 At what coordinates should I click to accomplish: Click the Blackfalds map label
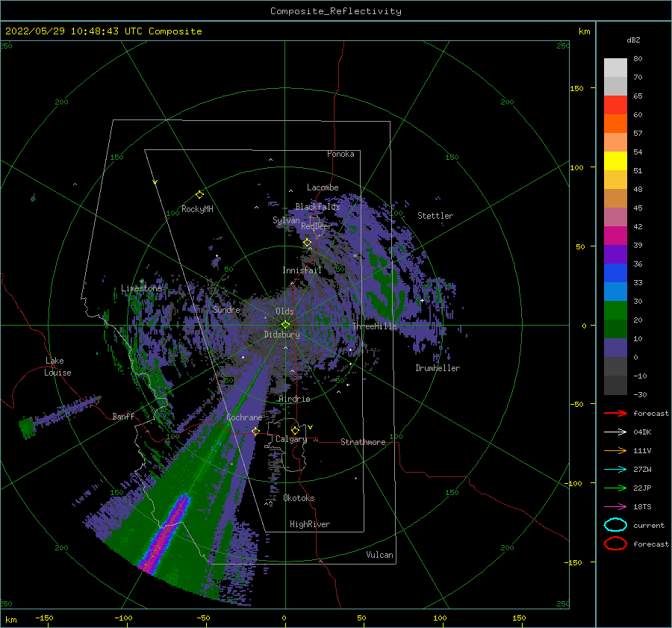click(x=317, y=207)
